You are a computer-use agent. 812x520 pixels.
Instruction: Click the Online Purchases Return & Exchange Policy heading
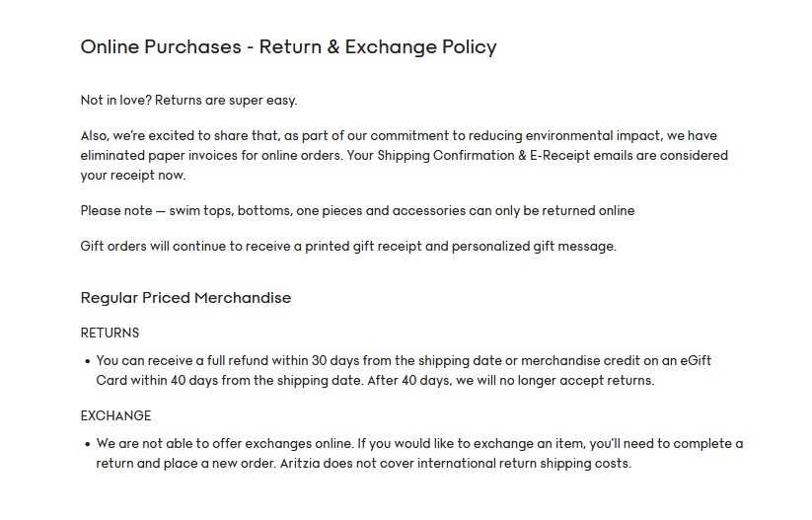pyautogui.click(x=288, y=47)
